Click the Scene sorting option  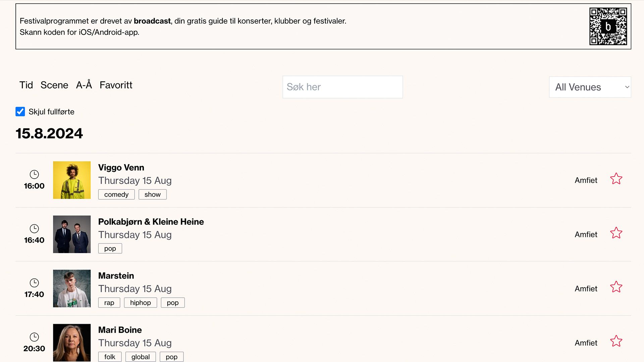click(x=54, y=85)
